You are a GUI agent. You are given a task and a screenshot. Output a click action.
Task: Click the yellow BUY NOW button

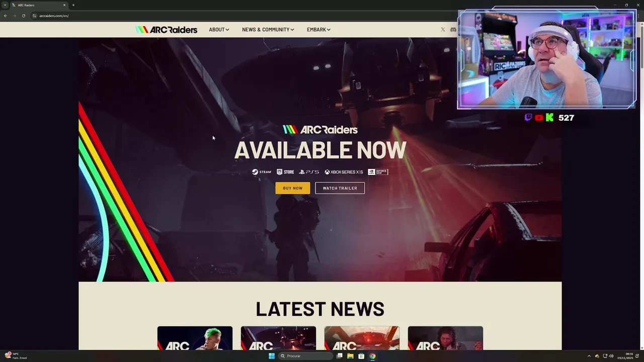[293, 188]
